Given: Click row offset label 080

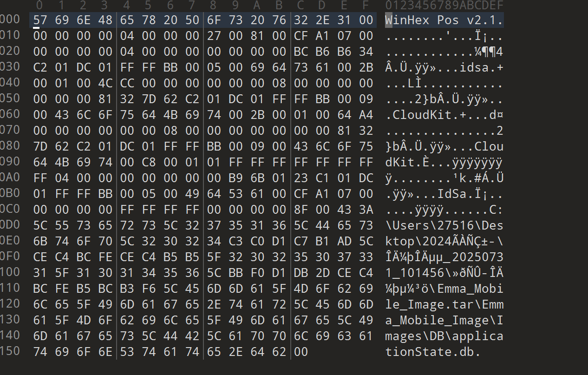Looking at the screenshot, I should coord(10,145).
